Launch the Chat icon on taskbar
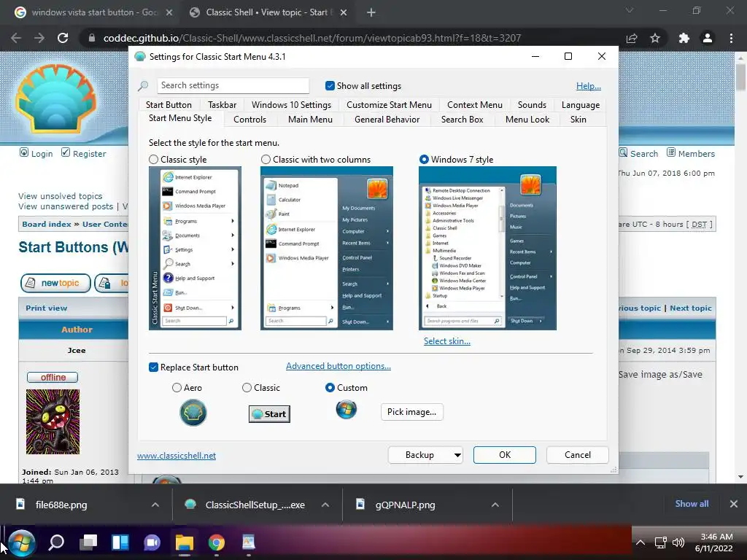The height and width of the screenshot is (560, 747). [x=152, y=542]
